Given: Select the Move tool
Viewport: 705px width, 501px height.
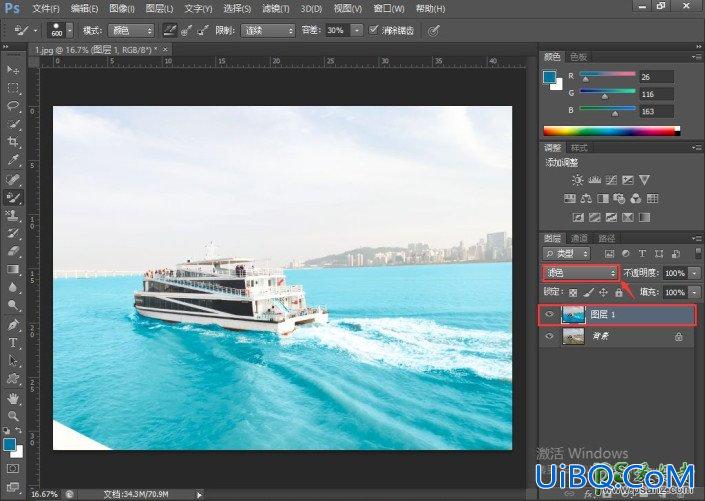Looking at the screenshot, I should click(13, 70).
